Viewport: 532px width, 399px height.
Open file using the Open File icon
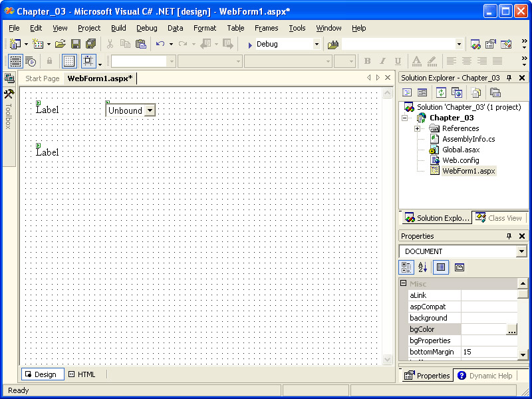pyautogui.click(x=60, y=44)
